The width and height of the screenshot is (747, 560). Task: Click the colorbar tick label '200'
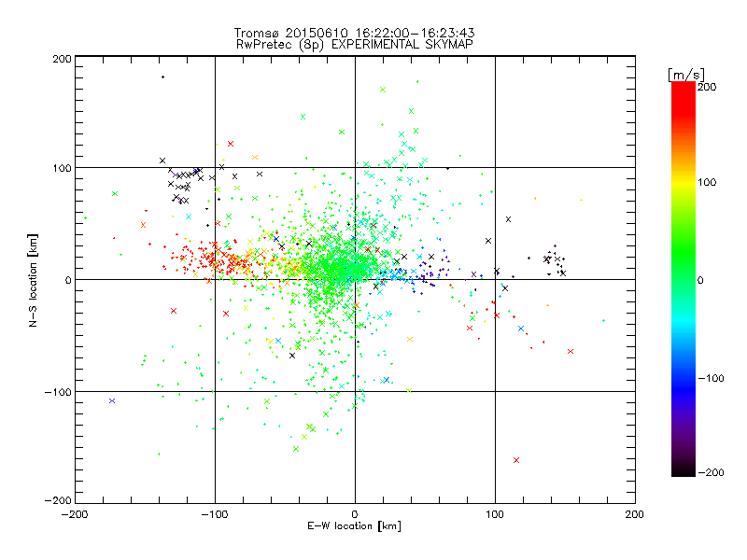[707, 87]
